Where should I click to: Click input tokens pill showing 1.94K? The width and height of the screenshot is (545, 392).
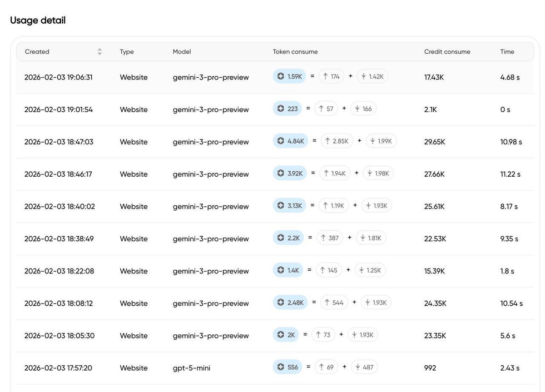335,173
